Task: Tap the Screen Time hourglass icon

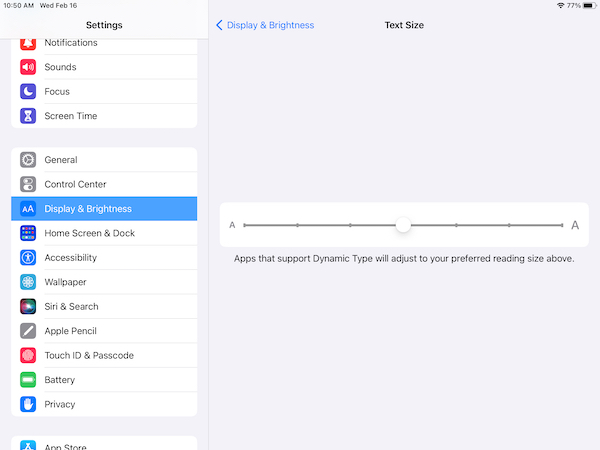Action: tap(28, 116)
